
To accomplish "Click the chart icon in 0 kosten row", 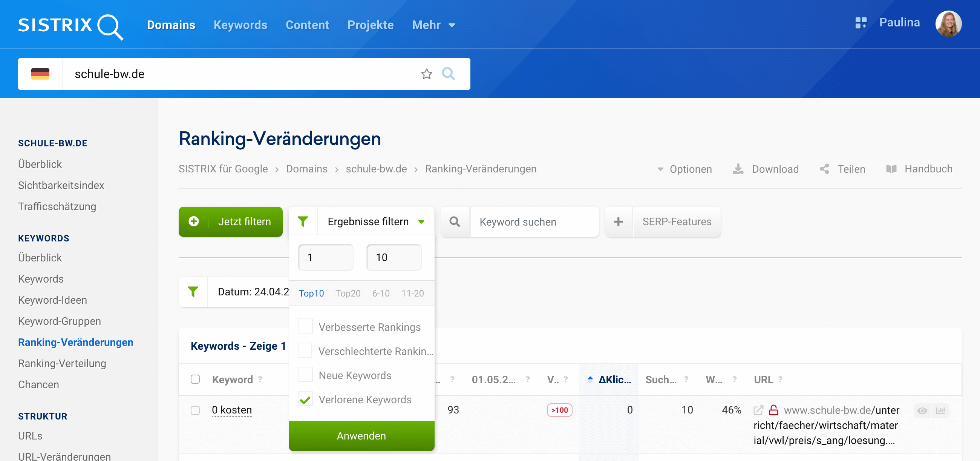I will click(x=940, y=410).
